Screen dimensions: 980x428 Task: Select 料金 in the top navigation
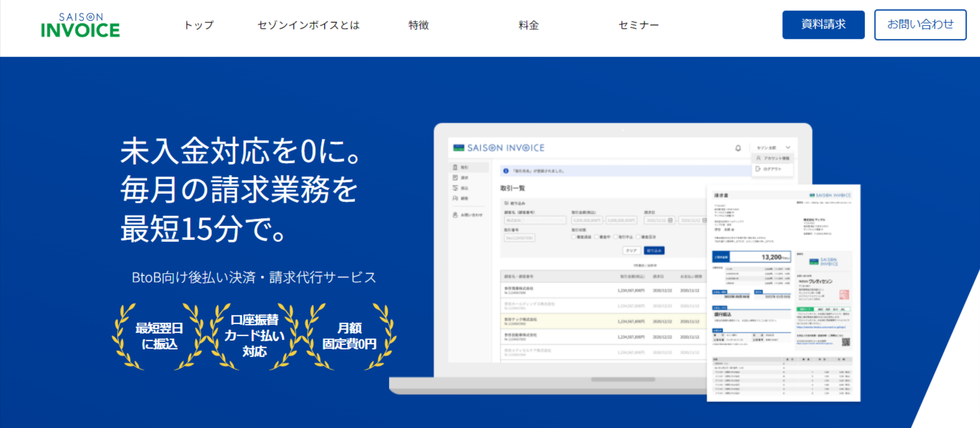click(528, 25)
